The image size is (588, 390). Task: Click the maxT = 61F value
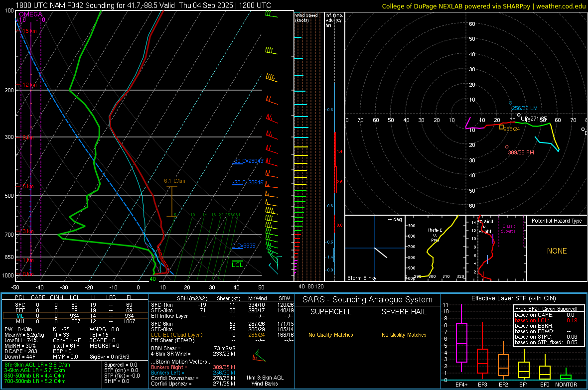(x=66, y=346)
